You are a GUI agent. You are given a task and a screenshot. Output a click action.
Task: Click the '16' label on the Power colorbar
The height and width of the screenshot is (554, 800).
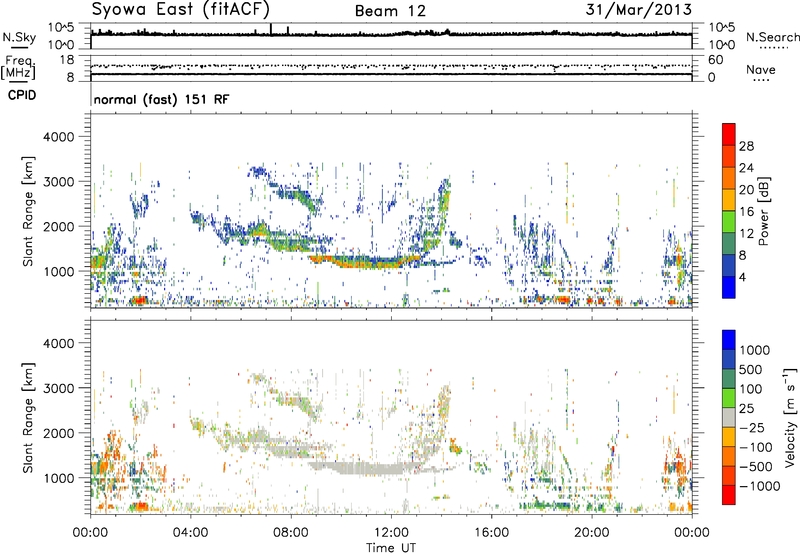pos(746,212)
